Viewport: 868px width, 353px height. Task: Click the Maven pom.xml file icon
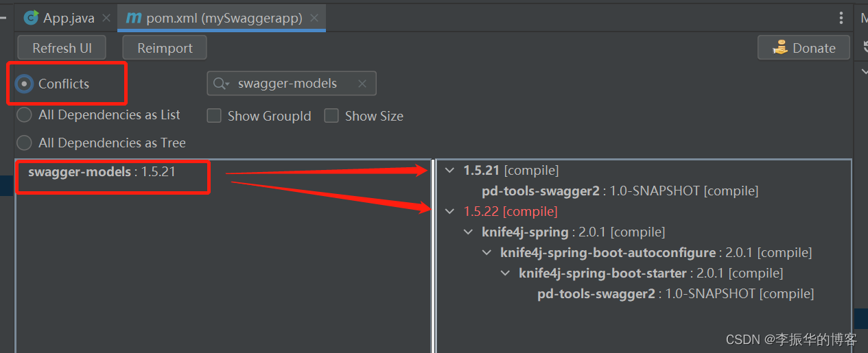pos(134,19)
